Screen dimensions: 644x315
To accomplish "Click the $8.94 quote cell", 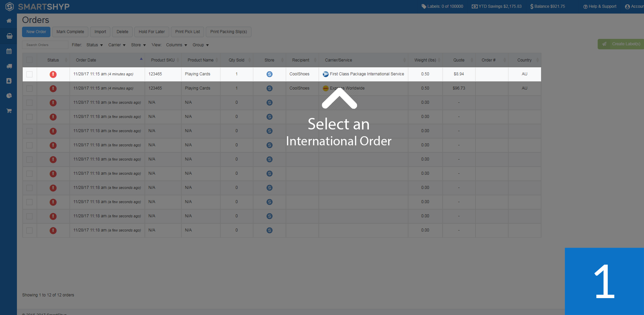I will [459, 74].
